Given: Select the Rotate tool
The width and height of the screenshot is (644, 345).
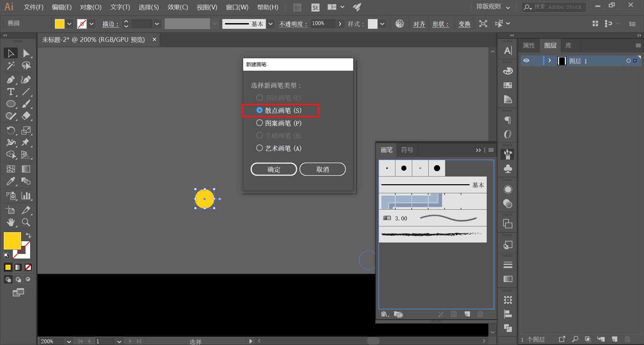Looking at the screenshot, I should [11, 130].
